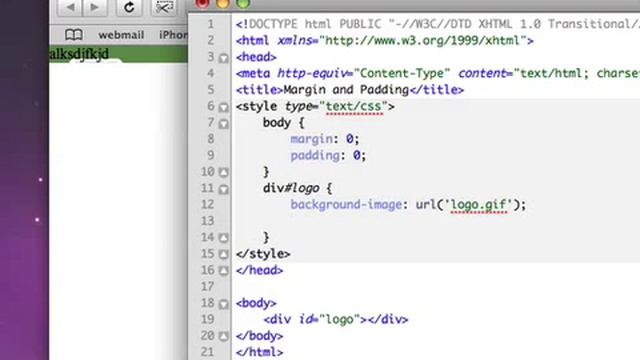
Task: Click the text "padding" on line 9
Action: pyautogui.click(x=315, y=156)
